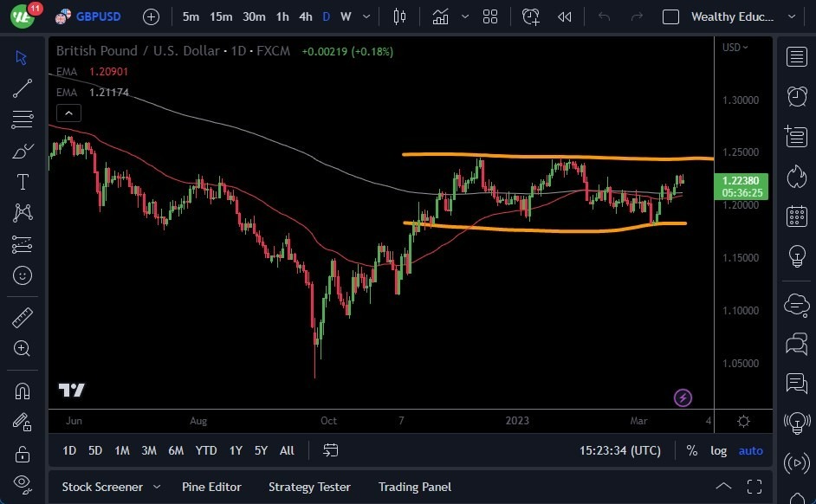Screen dimensions: 816x504
Task: Select the Text annotation tool
Action: tap(23, 182)
